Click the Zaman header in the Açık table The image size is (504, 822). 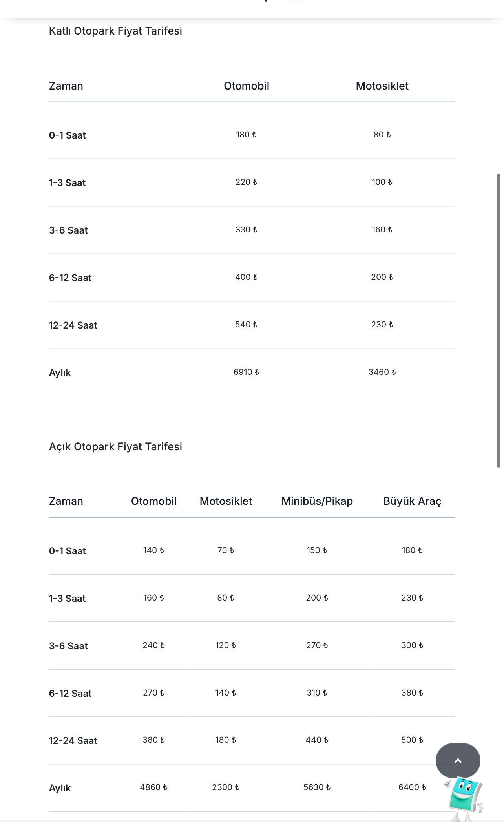(66, 501)
